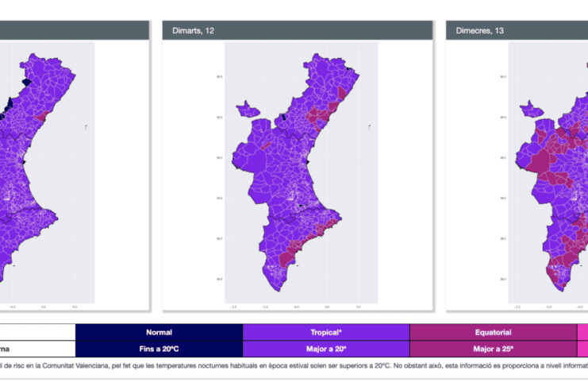
Task: Open the leftmost partially visible map
Action: coord(48,173)
